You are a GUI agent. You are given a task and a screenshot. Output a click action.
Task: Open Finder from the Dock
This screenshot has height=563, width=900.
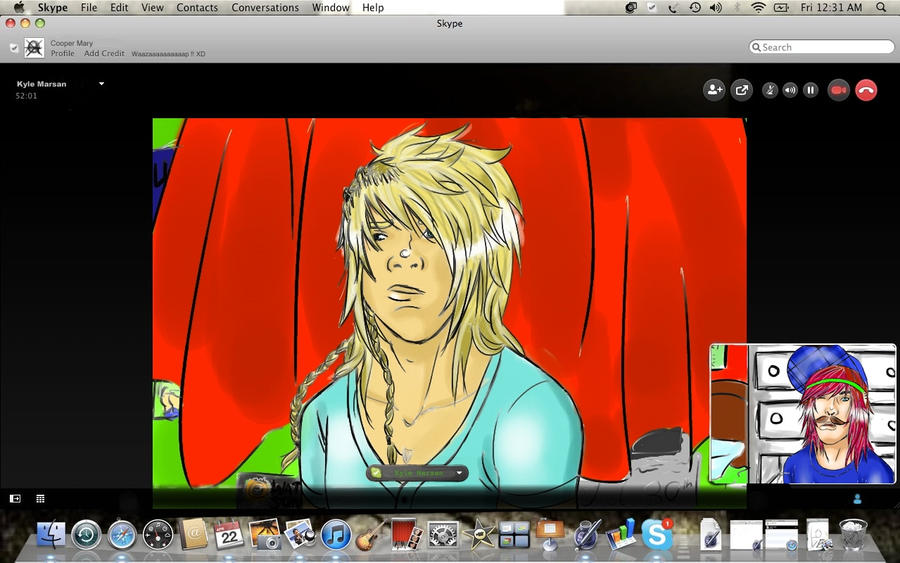click(51, 534)
